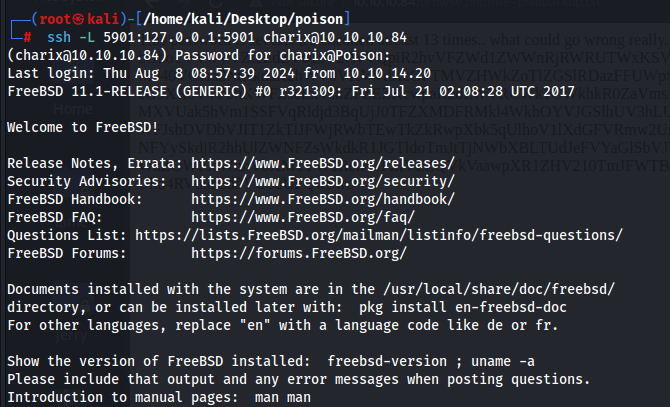Open the FreeBSD releases URL
The width and height of the screenshot is (670, 407).
pyautogui.click(x=323, y=163)
